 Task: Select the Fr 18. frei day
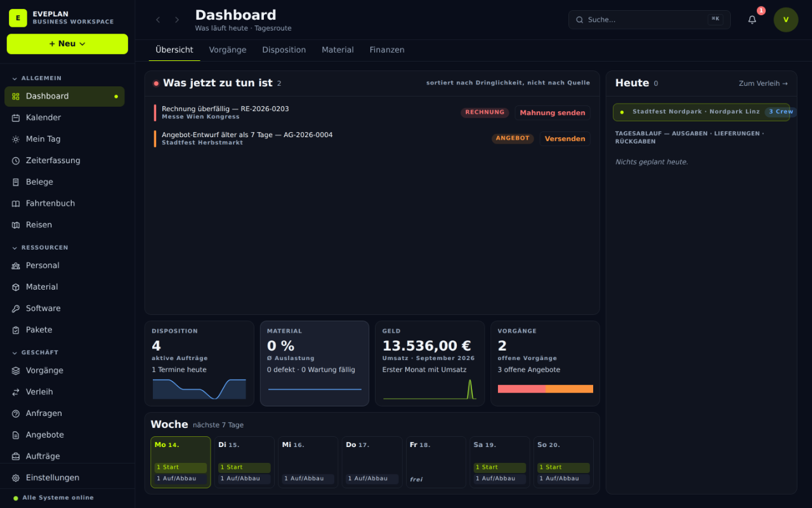coord(436,462)
